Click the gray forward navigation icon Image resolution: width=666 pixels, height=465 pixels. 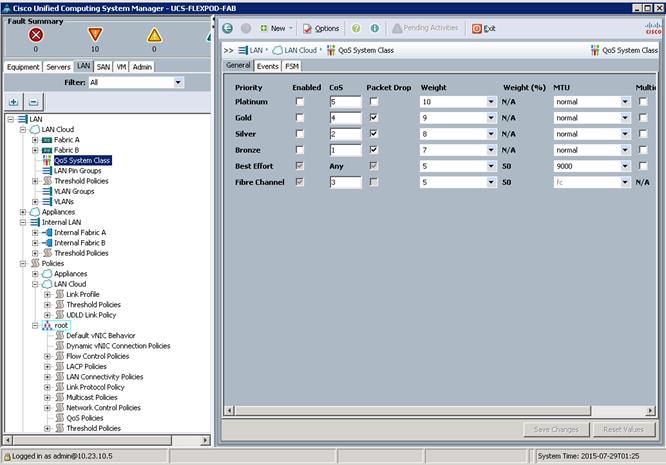tap(246, 28)
